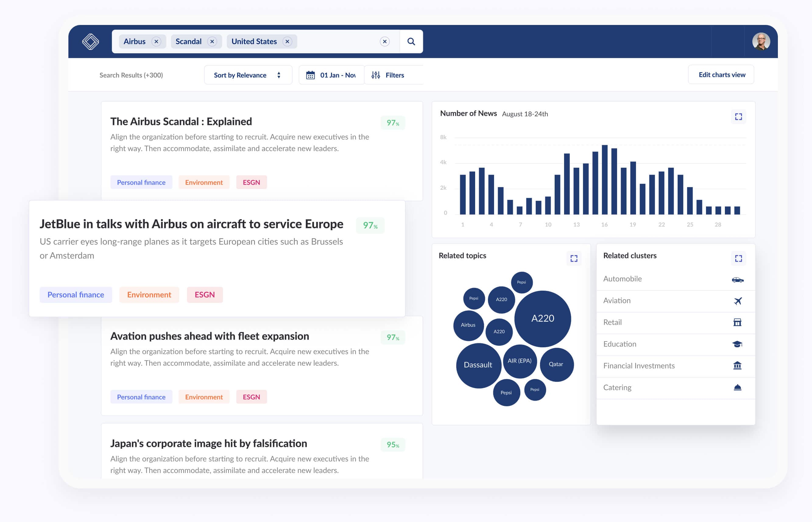This screenshot has width=812, height=522.
Task: Remove the United States search tag
Action: [287, 41]
